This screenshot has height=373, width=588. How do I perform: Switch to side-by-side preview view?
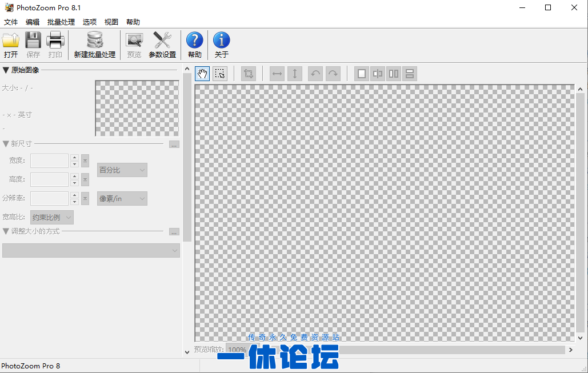click(394, 74)
